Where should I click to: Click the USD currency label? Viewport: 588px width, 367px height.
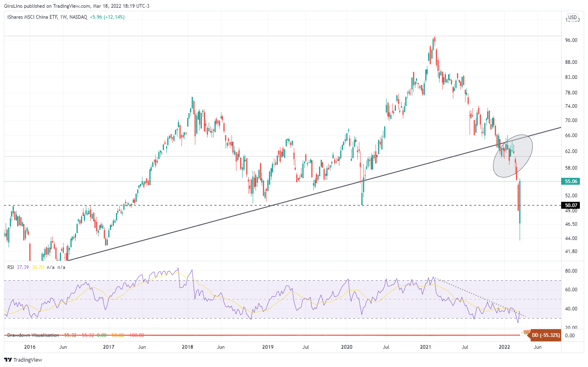(573, 17)
